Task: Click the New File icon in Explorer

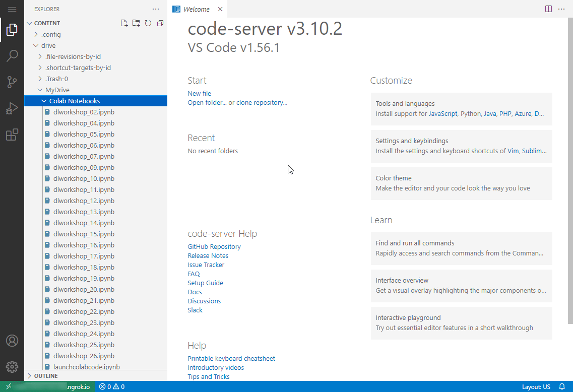Action: 124,23
